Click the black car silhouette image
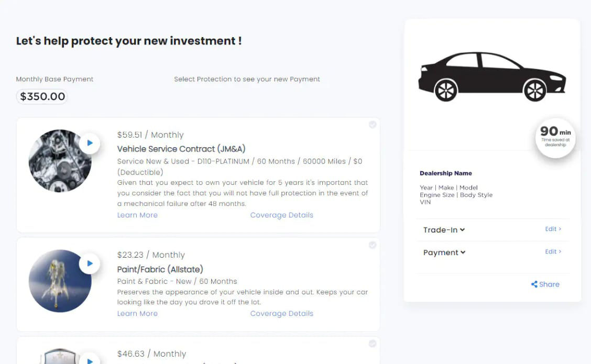 (x=491, y=76)
